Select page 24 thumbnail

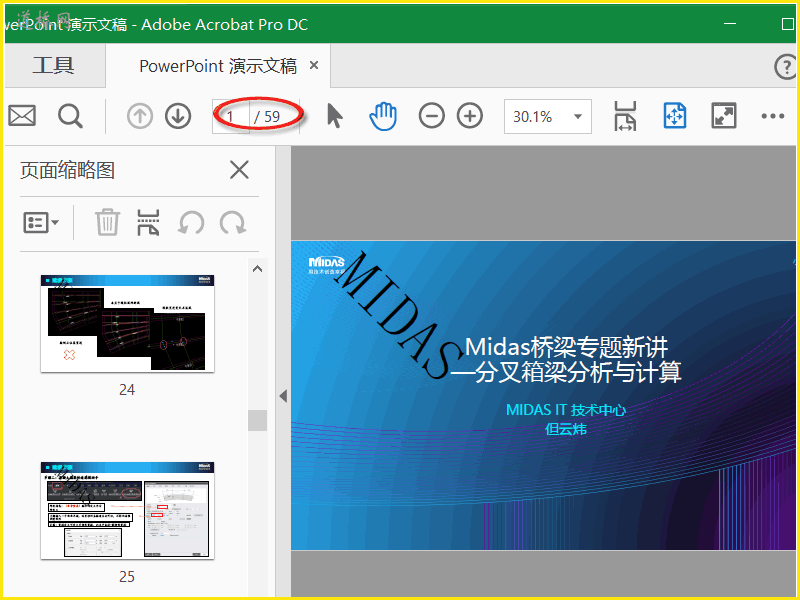click(128, 323)
